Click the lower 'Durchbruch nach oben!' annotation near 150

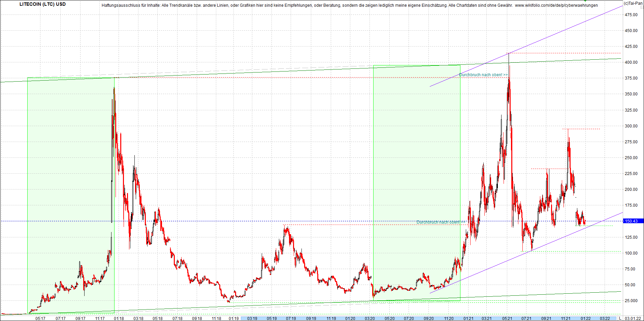[x=441, y=222]
